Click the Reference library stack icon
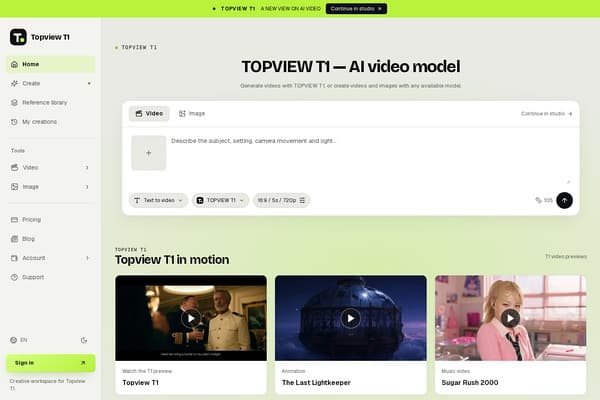This screenshot has height=400, width=600. [14, 103]
